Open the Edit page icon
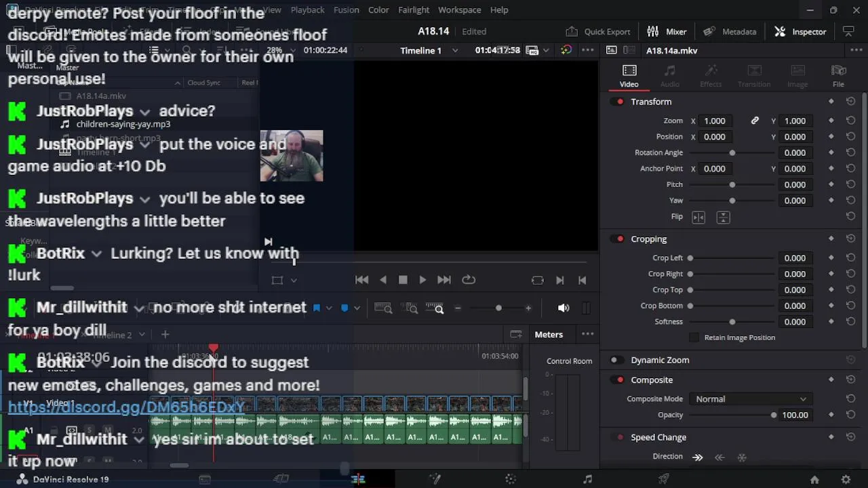868x488 pixels. tap(358, 479)
